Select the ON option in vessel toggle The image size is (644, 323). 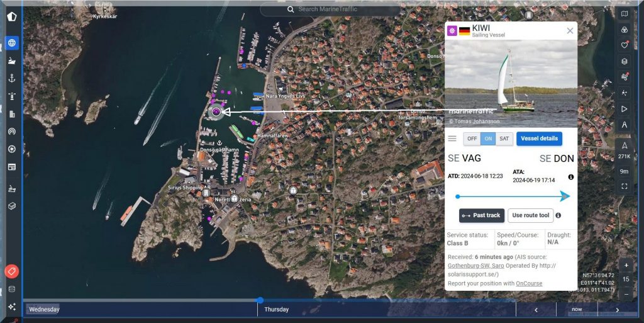(x=488, y=139)
